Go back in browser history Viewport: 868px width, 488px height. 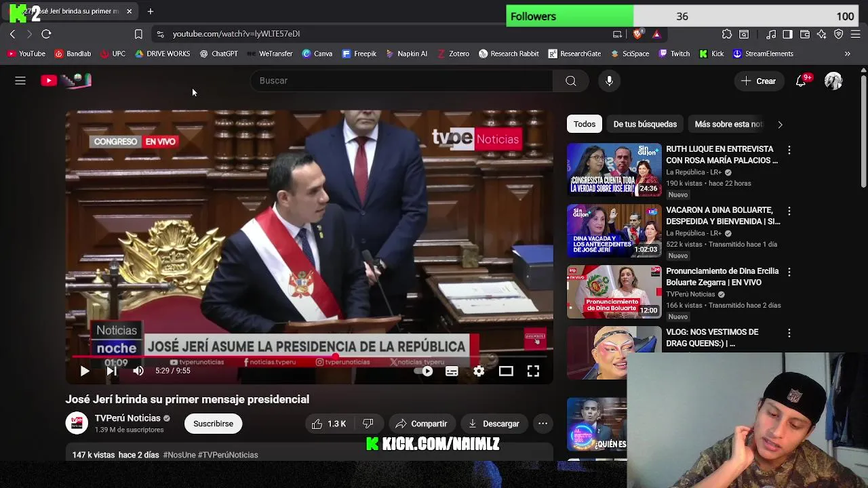12,34
